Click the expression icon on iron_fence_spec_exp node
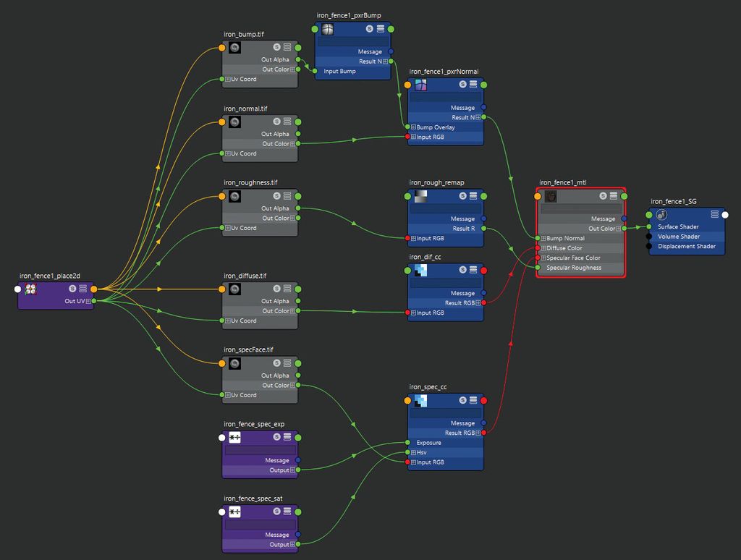 coord(234,437)
